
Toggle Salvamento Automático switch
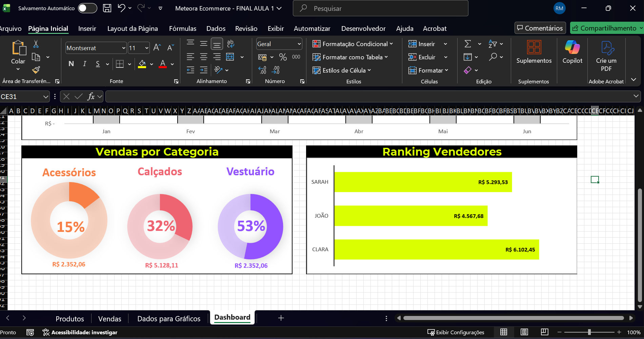click(87, 8)
